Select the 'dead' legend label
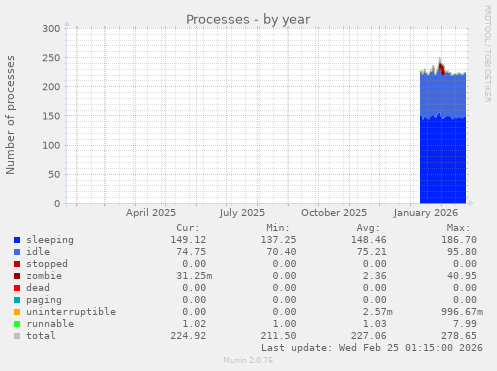This screenshot has height=371, width=497. [x=38, y=288]
